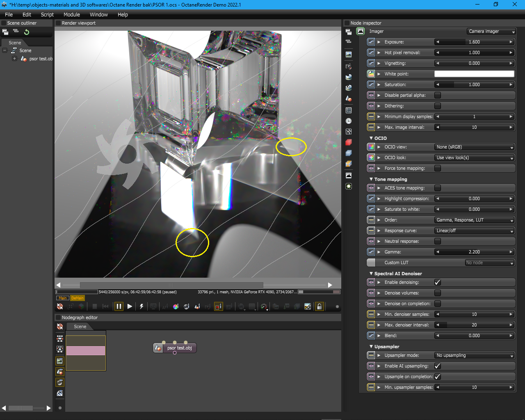Increase Exposure value with right arrow
525x420 pixels.
coord(511,42)
